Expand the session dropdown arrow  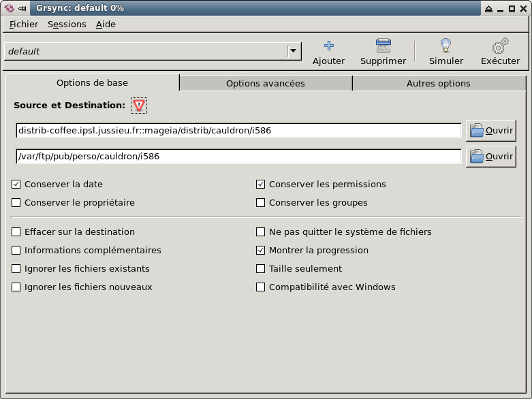[293, 51]
